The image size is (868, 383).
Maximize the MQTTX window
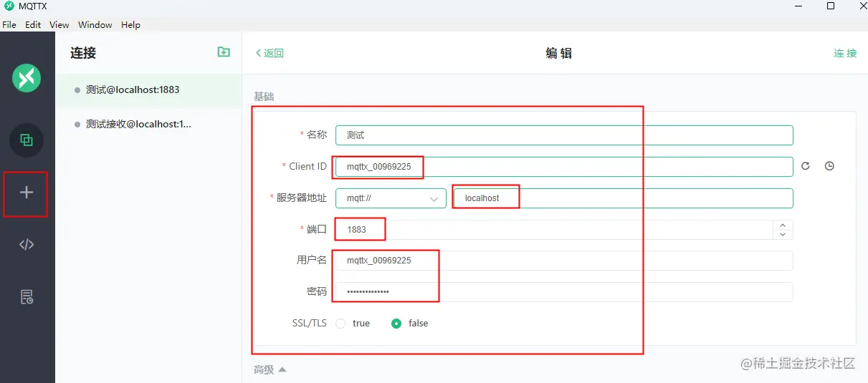[831, 6]
